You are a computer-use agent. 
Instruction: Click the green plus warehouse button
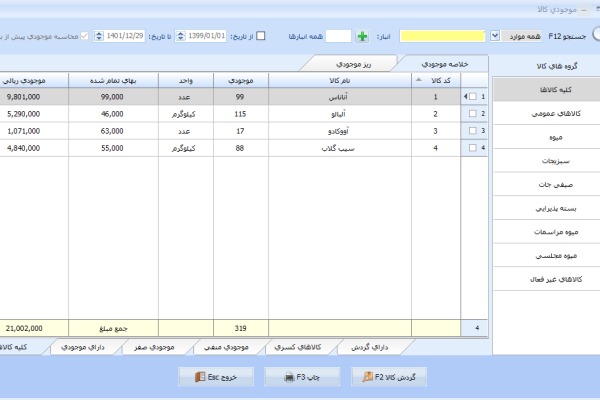362,36
